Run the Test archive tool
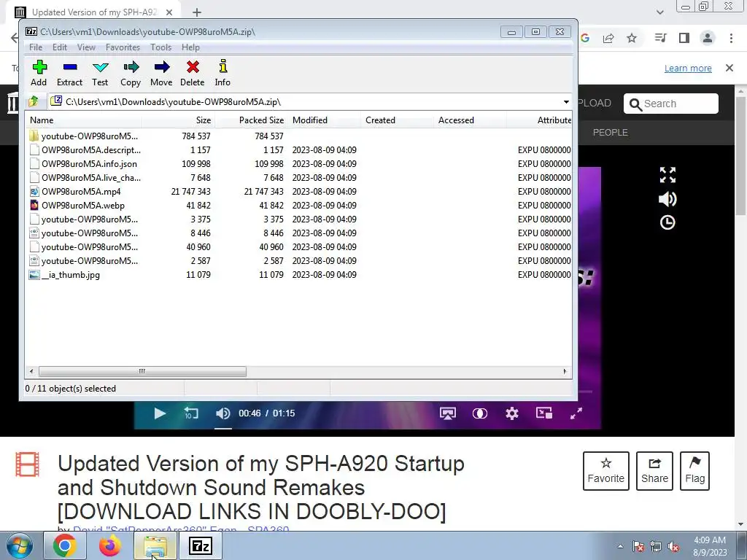Viewport: 747px width, 560px height. click(100, 73)
